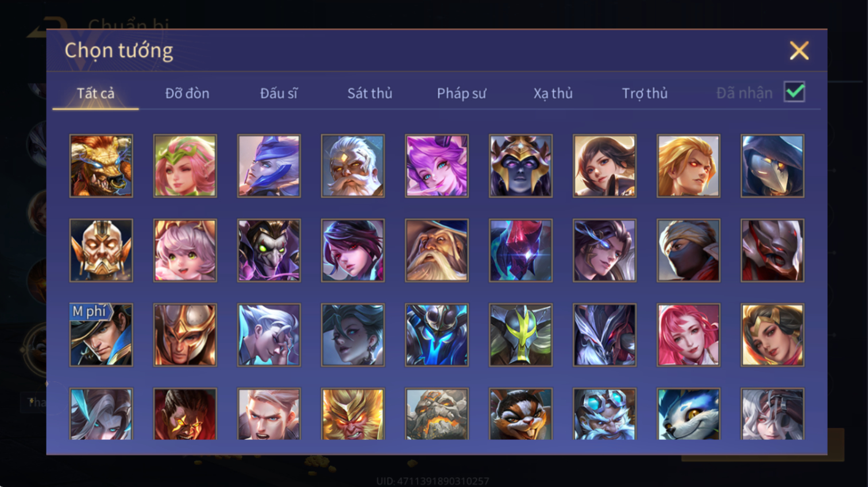
Task: Filter by Xạ thủ tab
Action: pyautogui.click(x=553, y=93)
